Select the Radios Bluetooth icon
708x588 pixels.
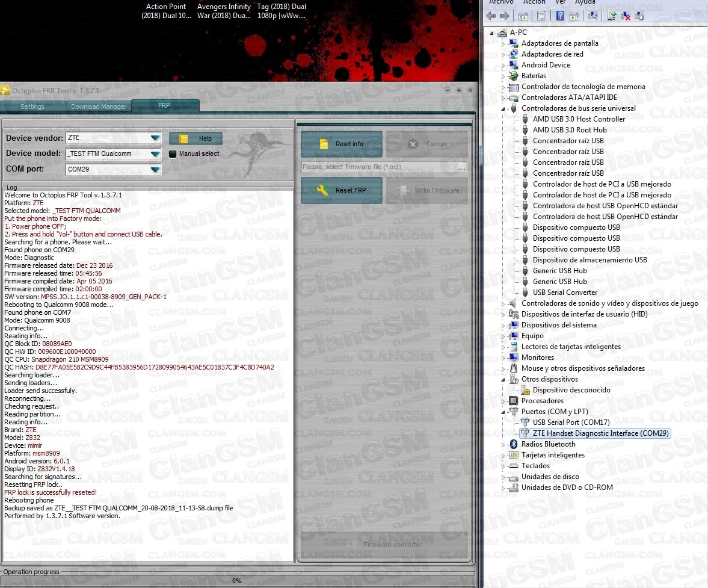coord(513,444)
